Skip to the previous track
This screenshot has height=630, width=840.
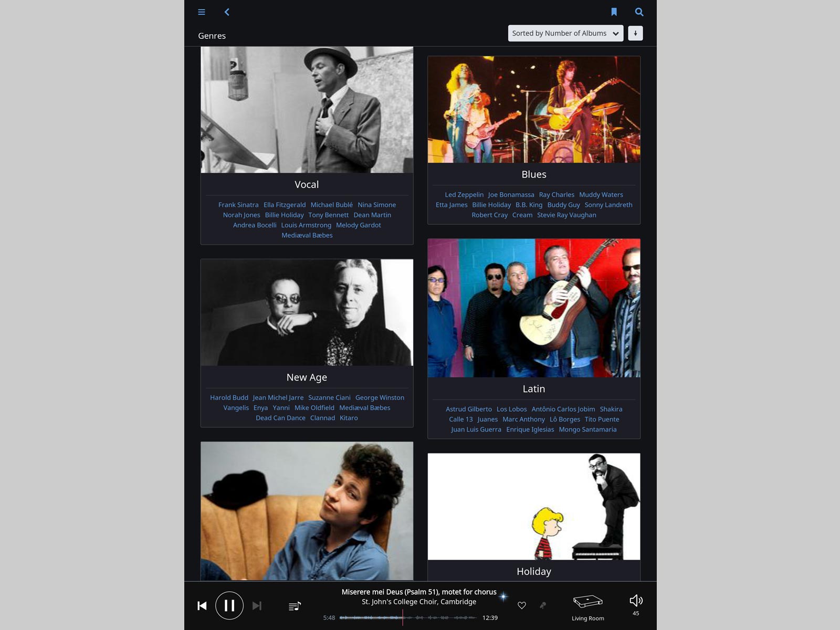click(x=202, y=606)
